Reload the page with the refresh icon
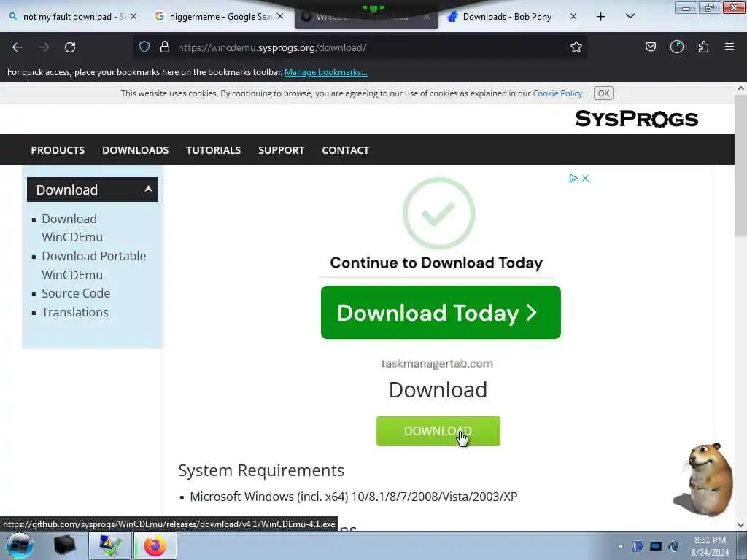The width and height of the screenshot is (747, 560). click(70, 47)
